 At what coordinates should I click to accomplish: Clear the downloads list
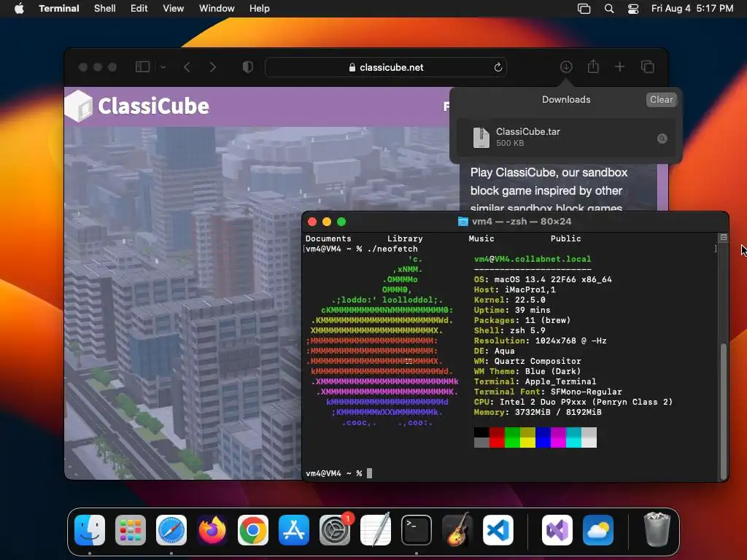(661, 99)
